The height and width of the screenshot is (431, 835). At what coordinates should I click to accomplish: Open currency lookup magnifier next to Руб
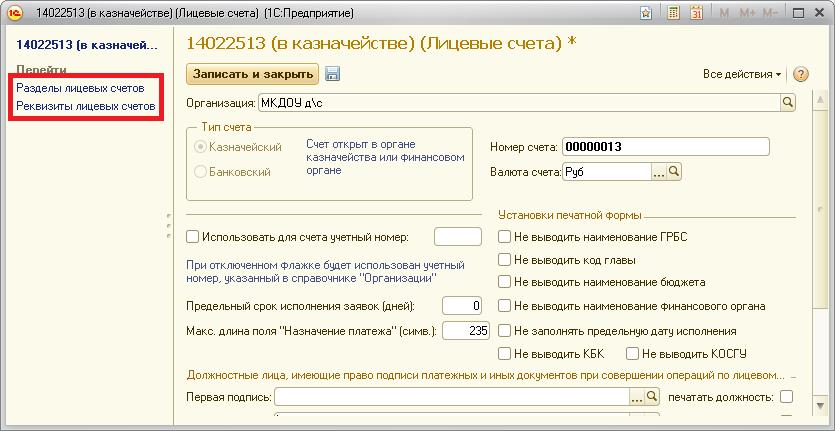coord(674,172)
